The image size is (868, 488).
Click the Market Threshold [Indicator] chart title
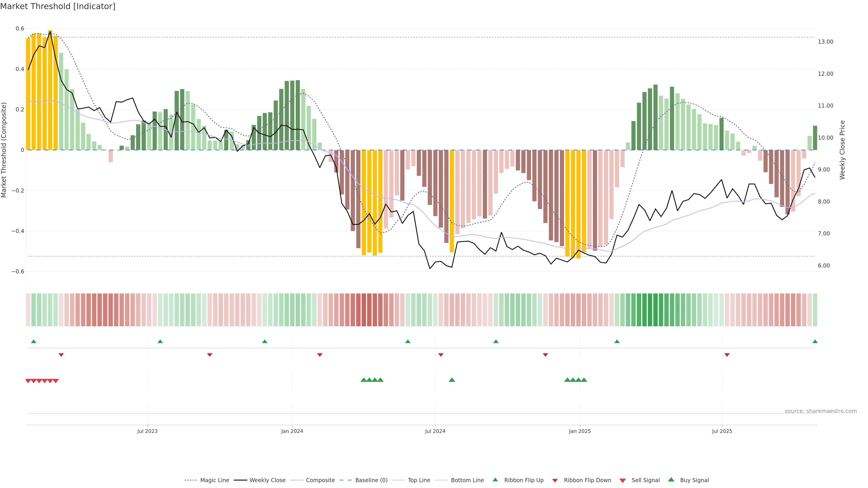tap(58, 6)
